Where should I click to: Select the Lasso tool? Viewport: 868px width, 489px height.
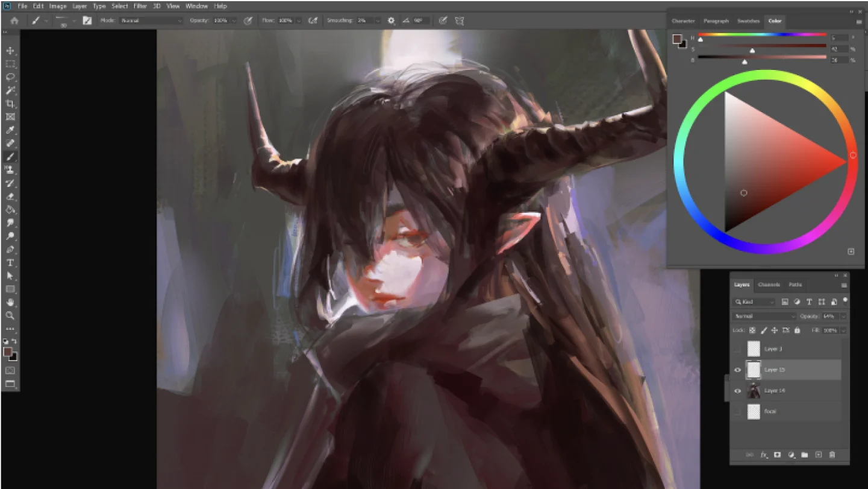(x=10, y=77)
